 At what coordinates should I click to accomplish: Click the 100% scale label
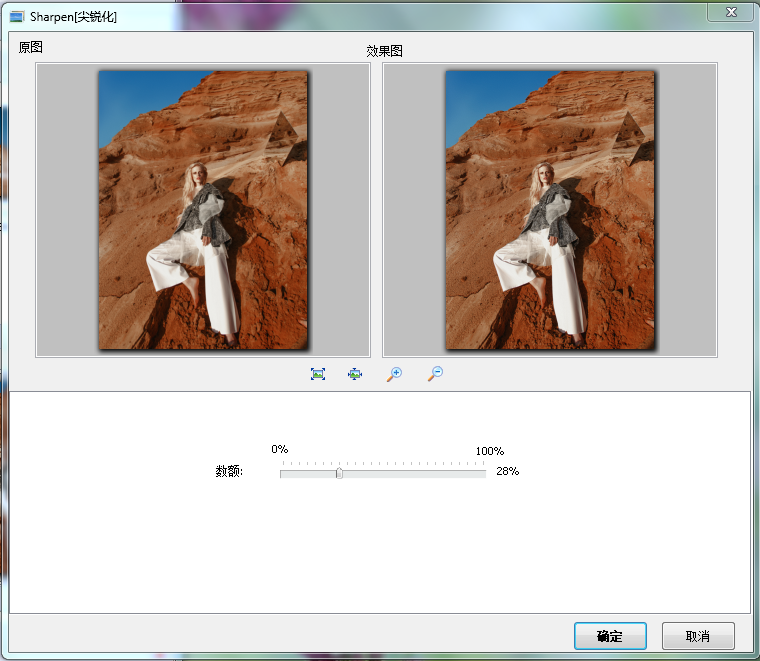tap(490, 451)
